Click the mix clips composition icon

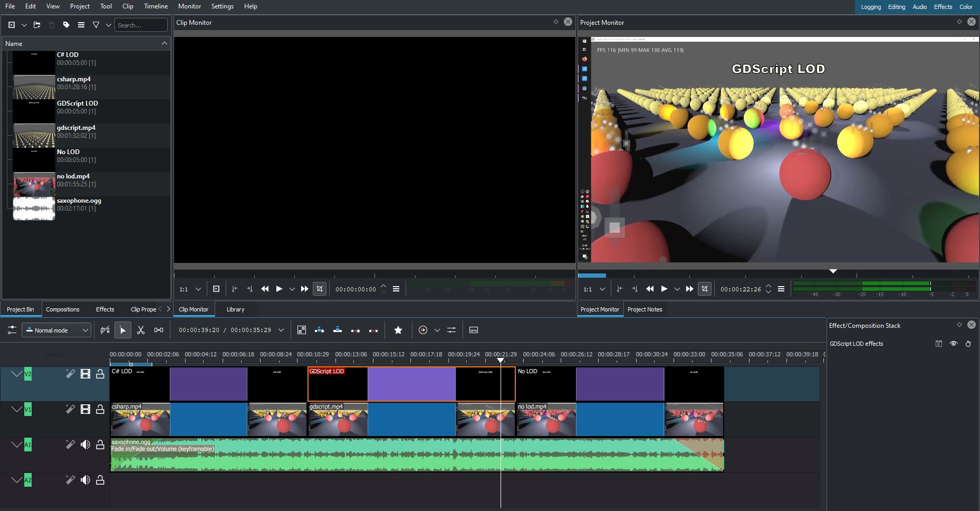tap(302, 330)
